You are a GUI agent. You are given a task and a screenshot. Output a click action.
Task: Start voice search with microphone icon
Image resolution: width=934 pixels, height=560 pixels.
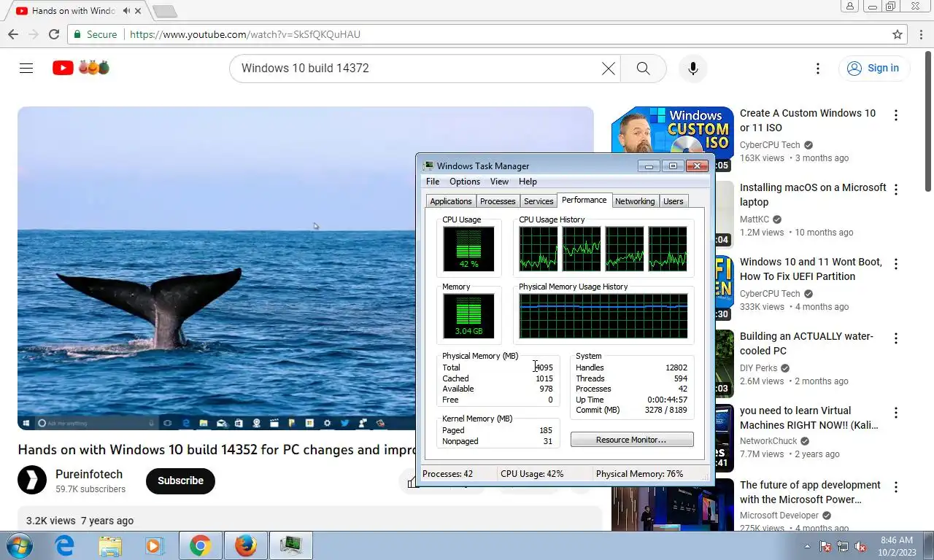[x=693, y=68]
